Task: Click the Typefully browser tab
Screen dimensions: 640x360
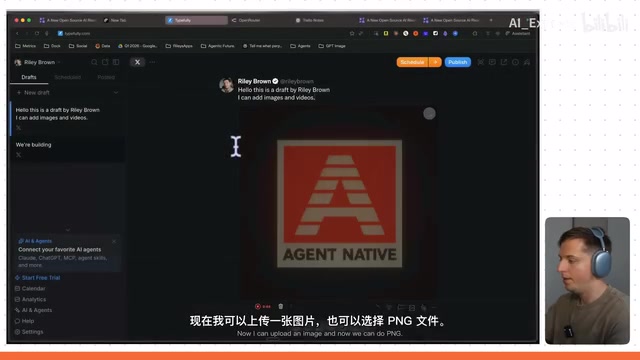Action: (196, 20)
